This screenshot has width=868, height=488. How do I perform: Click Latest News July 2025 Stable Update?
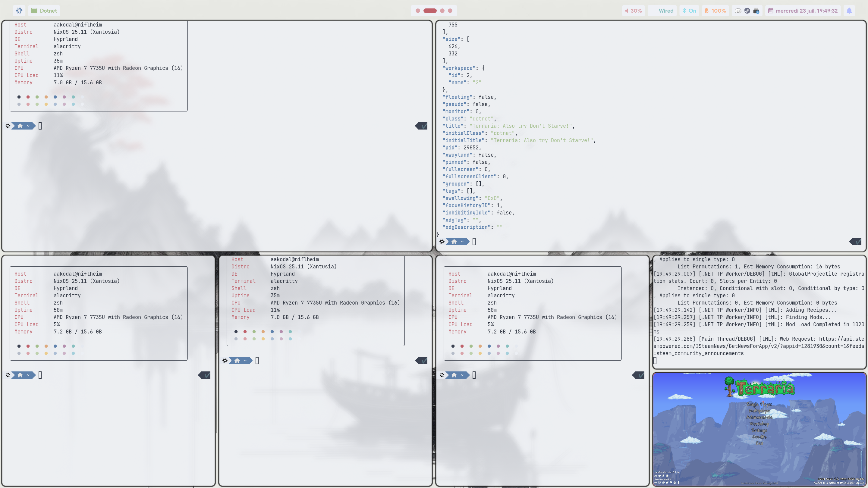(x=841, y=479)
